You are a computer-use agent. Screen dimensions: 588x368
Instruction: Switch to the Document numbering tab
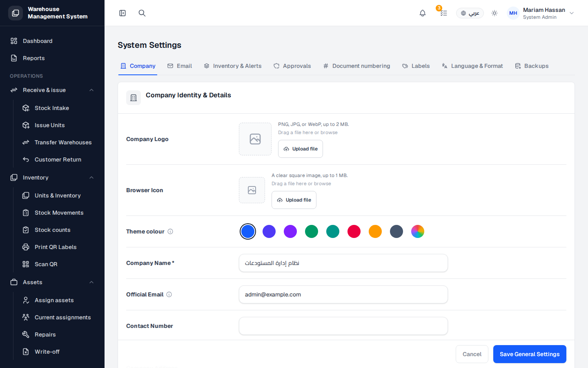(356, 66)
